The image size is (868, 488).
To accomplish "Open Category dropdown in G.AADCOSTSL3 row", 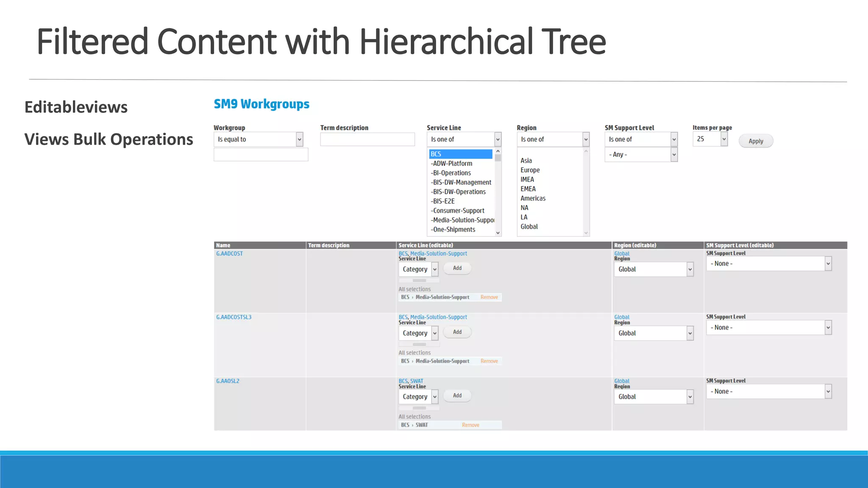I will [x=419, y=333].
